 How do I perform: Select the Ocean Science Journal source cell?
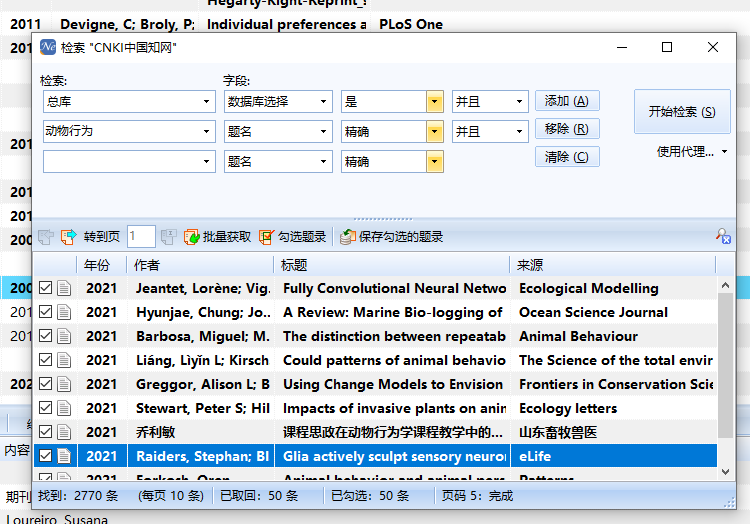pos(613,312)
